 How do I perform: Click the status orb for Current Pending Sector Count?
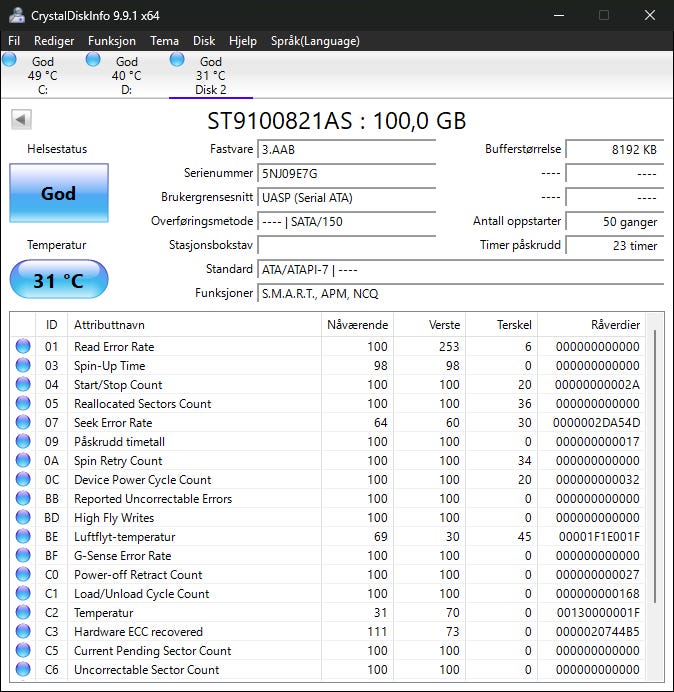[x=23, y=650]
